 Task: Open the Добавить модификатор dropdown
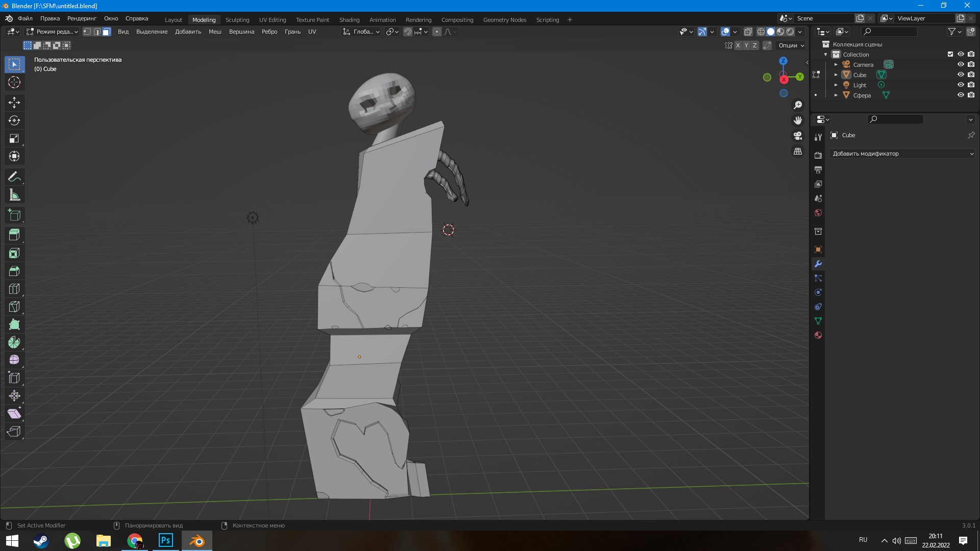(902, 154)
